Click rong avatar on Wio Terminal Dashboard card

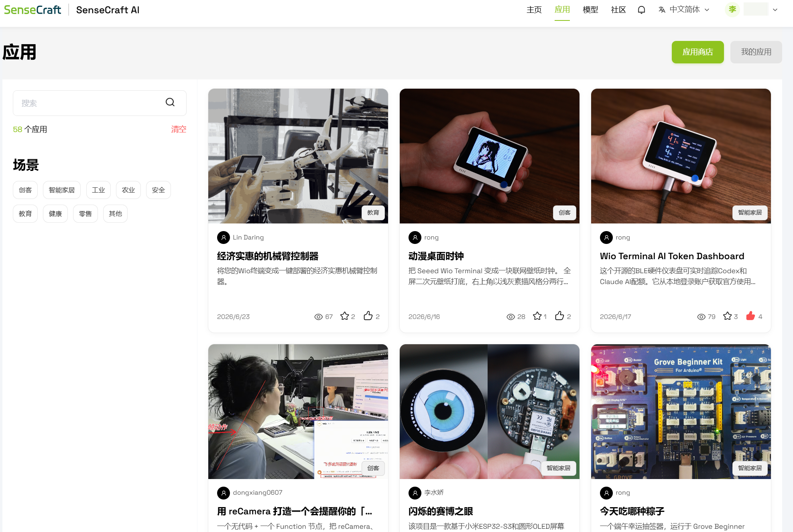606,238
